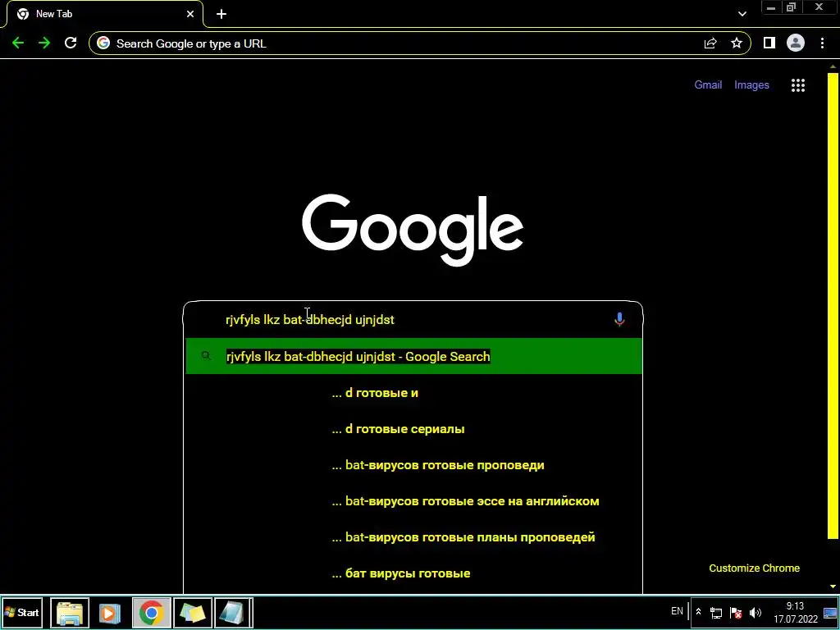Open the Sticky Notes taskbar icon
840x630 pixels.
tap(192, 612)
